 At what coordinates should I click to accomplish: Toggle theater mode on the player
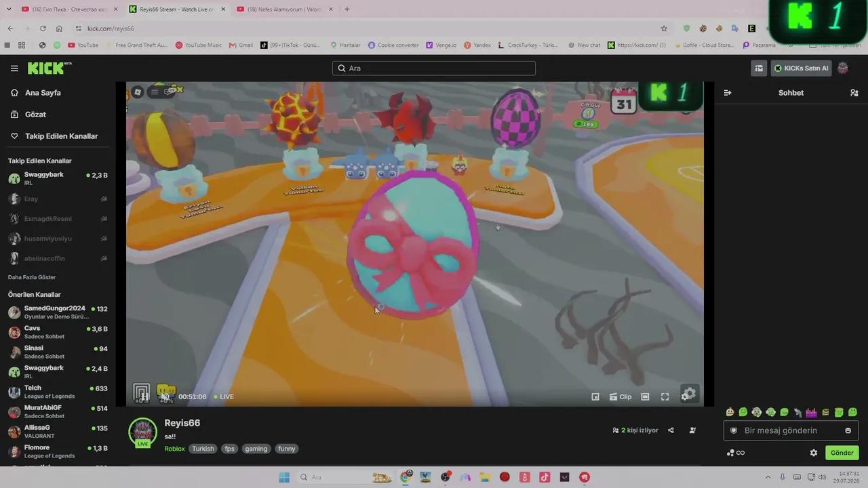point(645,397)
